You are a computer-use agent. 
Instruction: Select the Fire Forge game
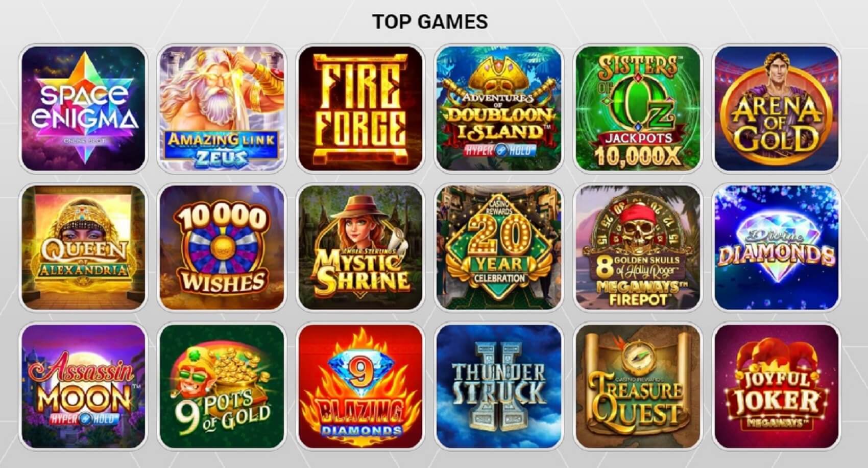click(x=360, y=108)
